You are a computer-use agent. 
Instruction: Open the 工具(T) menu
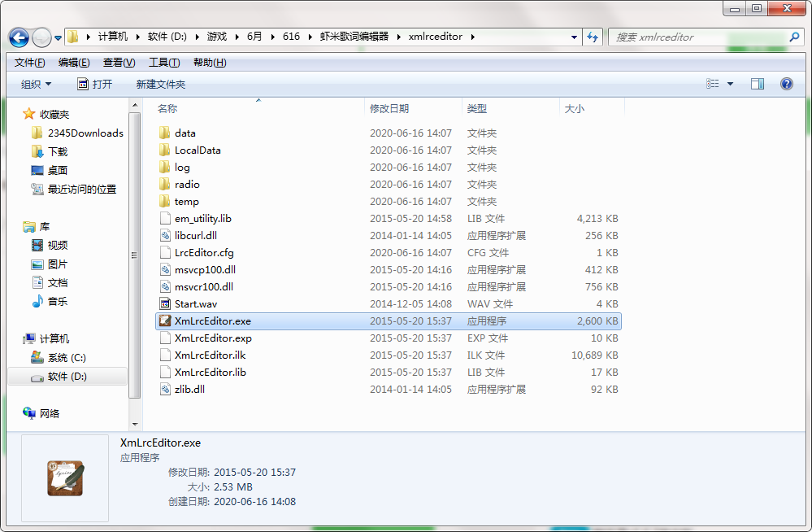pyautogui.click(x=164, y=63)
